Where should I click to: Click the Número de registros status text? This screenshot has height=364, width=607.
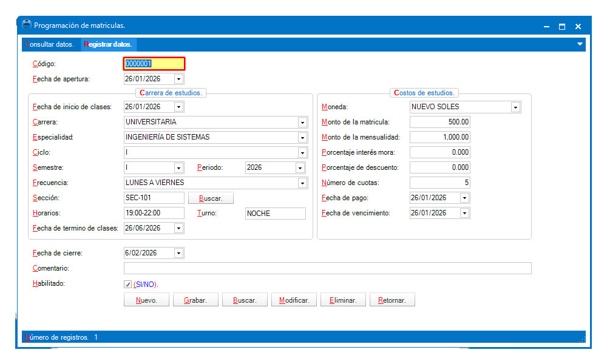(61, 337)
